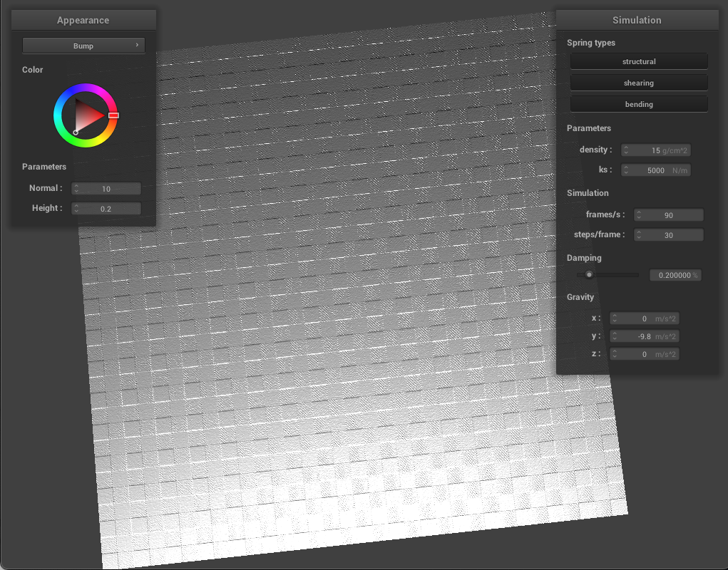Click the Height value field

tap(106, 208)
